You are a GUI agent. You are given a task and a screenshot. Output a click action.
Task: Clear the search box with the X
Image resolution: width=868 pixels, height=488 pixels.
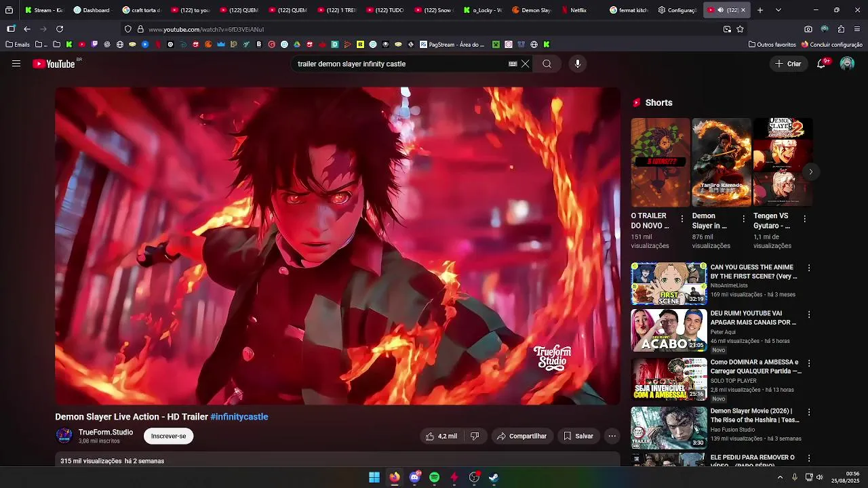tap(525, 64)
